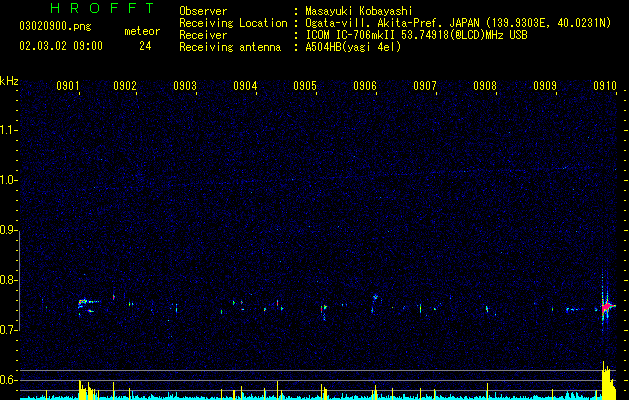Click the 0.7 frequency axis label
This screenshot has height=400, width=629.
click(8, 330)
